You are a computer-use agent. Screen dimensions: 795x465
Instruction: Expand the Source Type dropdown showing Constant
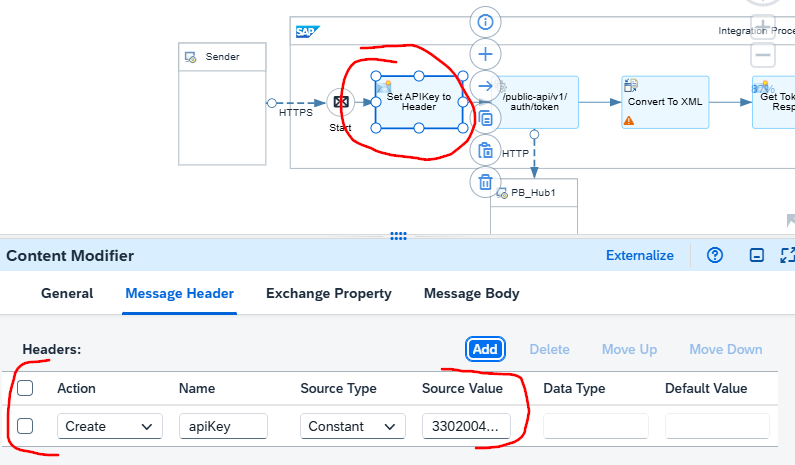[x=352, y=426]
